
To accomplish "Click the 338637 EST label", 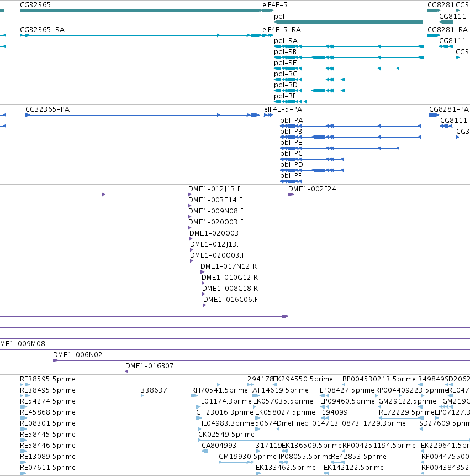I will click(154, 390).
